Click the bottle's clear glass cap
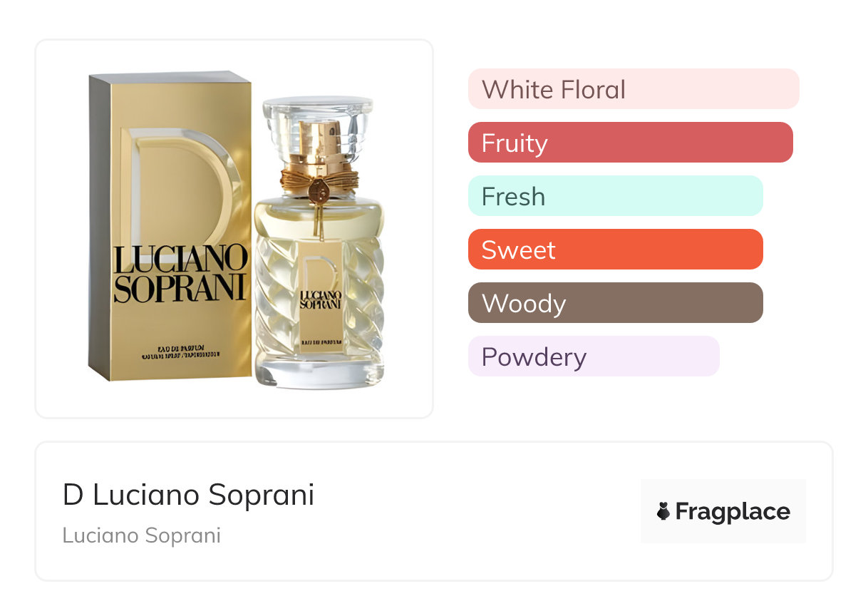The height and width of the screenshot is (616, 868). tap(318, 114)
